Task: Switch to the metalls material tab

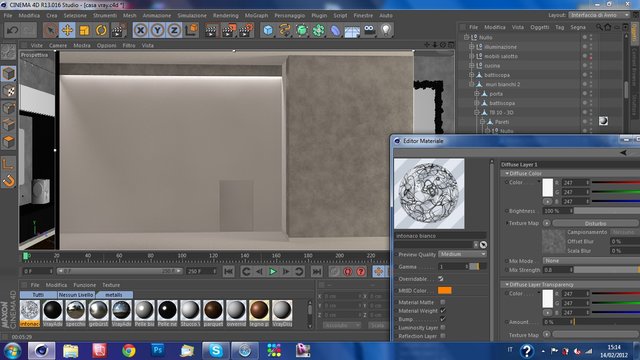Action: click(114, 295)
